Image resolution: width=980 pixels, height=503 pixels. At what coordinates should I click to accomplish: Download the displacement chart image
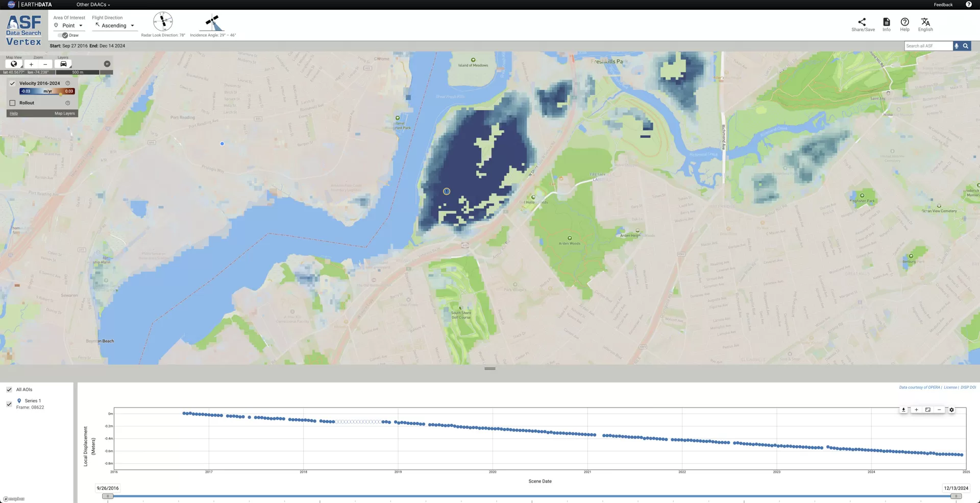click(903, 410)
